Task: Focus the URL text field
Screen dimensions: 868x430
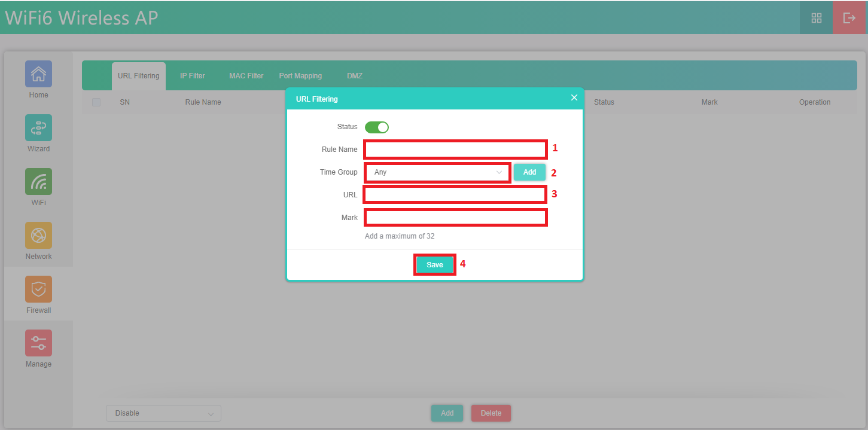Action: [x=455, y=195]
